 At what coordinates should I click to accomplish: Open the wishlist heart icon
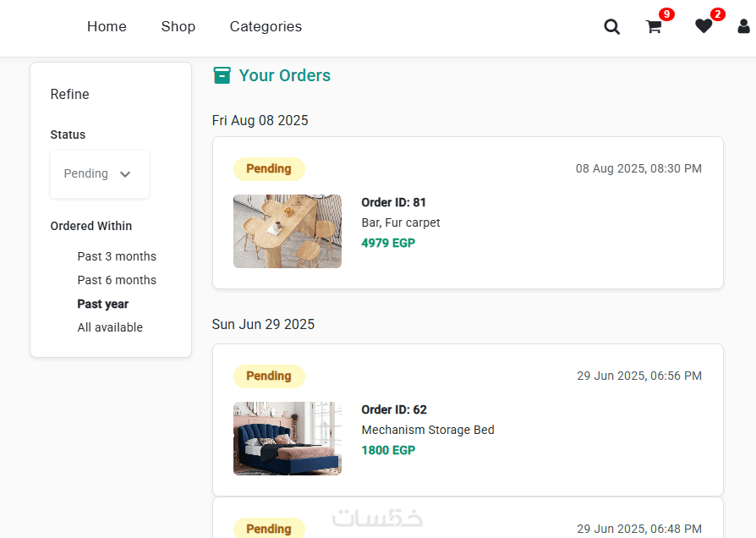click(704, 27)
